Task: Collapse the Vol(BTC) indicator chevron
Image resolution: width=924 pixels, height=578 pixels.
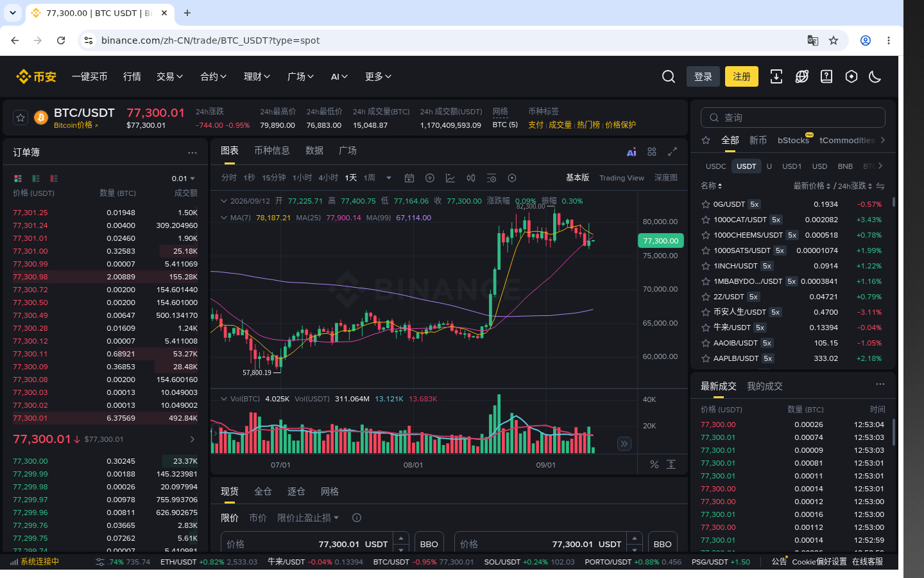Action: pos(224,399)
